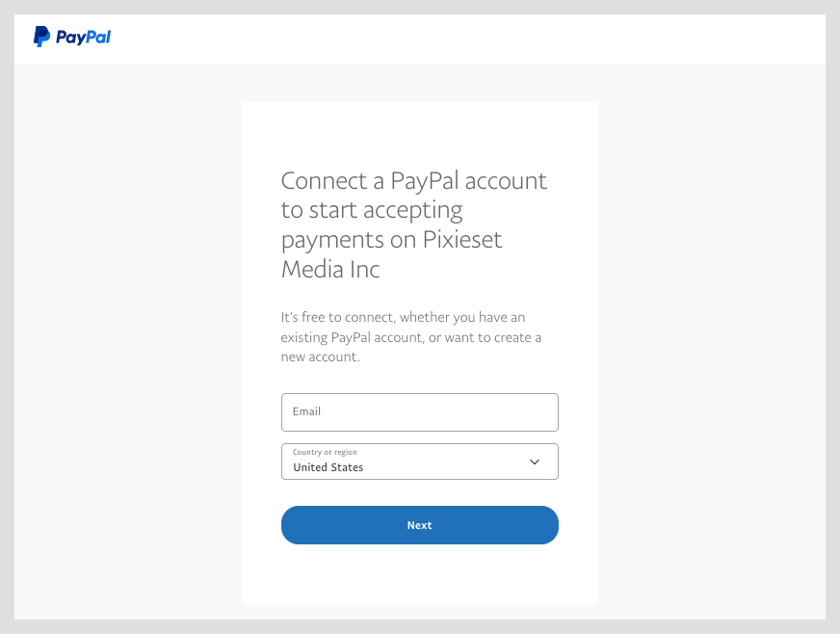Click the Email placeholder text

pos(306,411)
